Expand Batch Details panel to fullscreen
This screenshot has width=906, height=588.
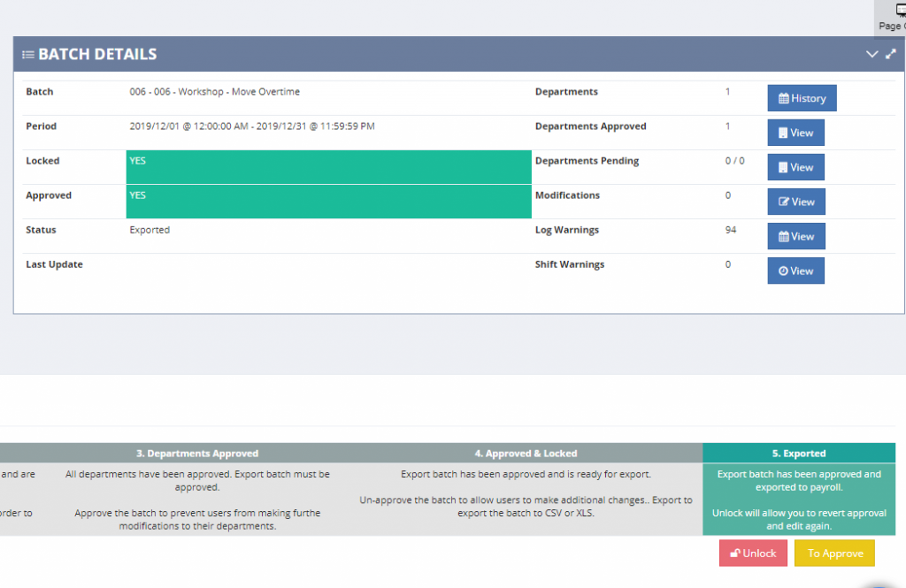click(891, 54)
